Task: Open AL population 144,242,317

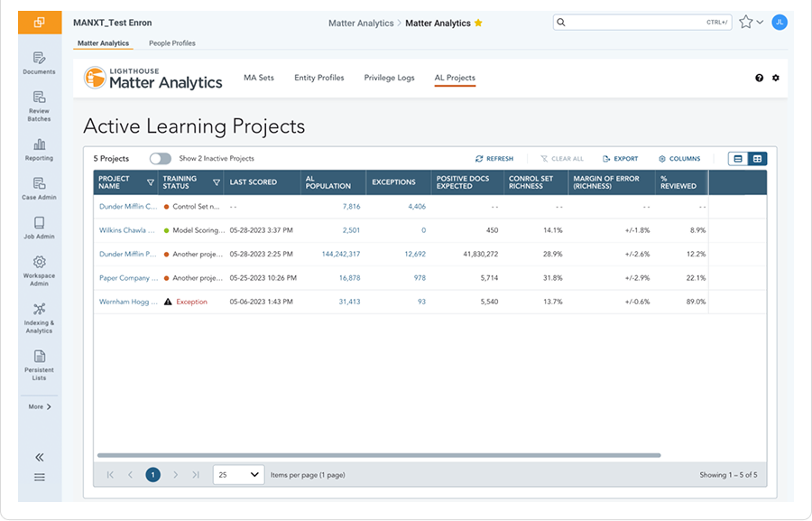Action: tap(341, 254)
